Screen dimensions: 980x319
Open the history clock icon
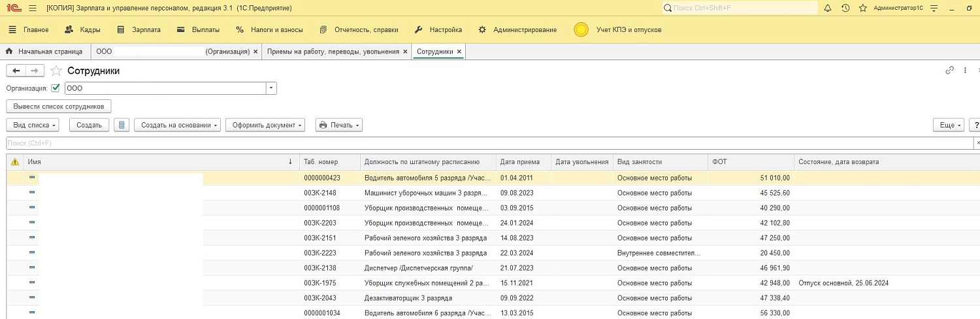(845, 8)
